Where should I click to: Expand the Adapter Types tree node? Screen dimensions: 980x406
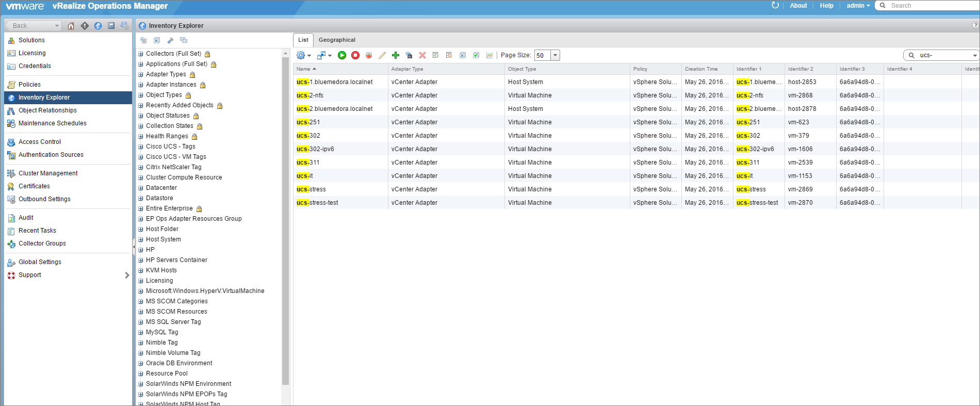tap(141, 74)
